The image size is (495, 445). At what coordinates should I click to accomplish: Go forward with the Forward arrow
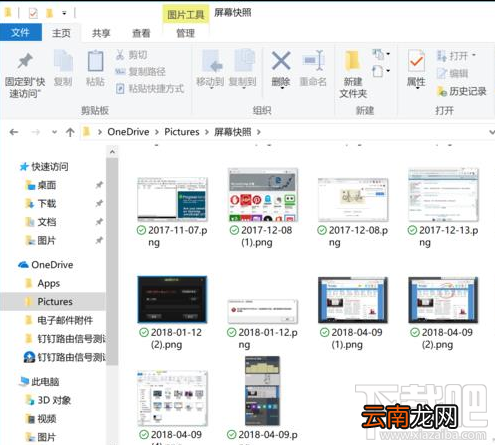point(36,132)
